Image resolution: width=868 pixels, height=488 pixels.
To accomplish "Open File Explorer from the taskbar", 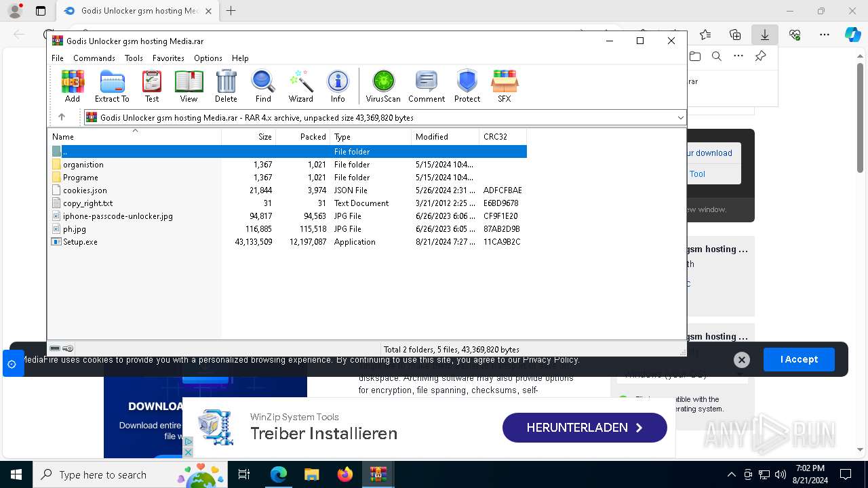I will (312, 474).
